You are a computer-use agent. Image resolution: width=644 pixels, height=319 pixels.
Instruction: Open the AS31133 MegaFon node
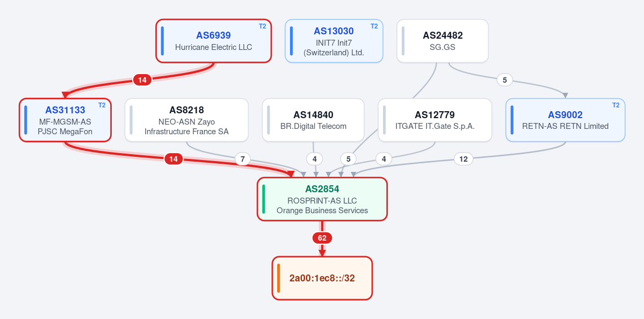[66, 120]
